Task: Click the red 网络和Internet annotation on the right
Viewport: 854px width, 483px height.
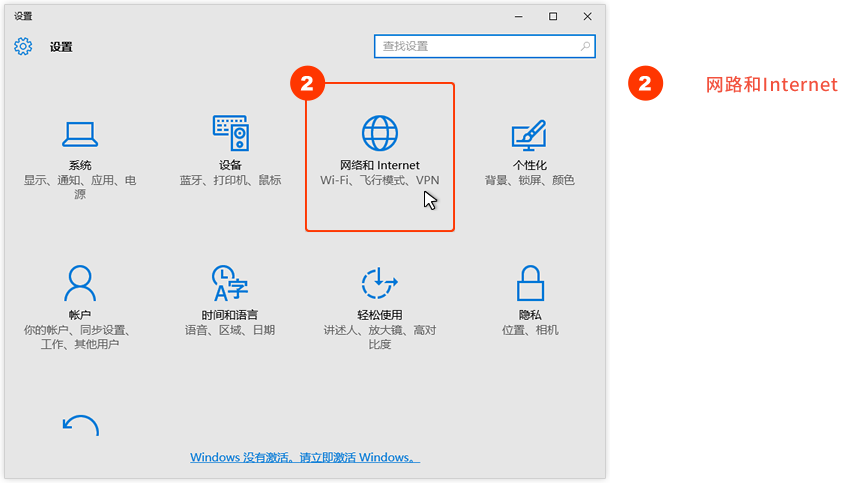Action: 771,85
